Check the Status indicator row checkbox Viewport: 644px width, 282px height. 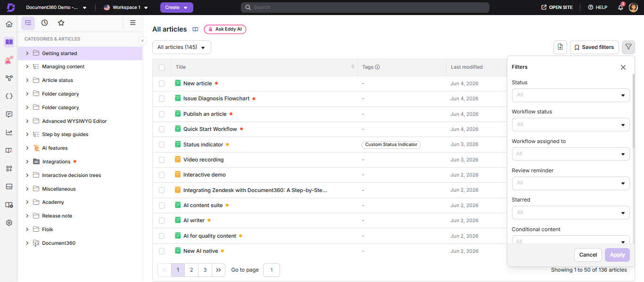tap(162, 145)
